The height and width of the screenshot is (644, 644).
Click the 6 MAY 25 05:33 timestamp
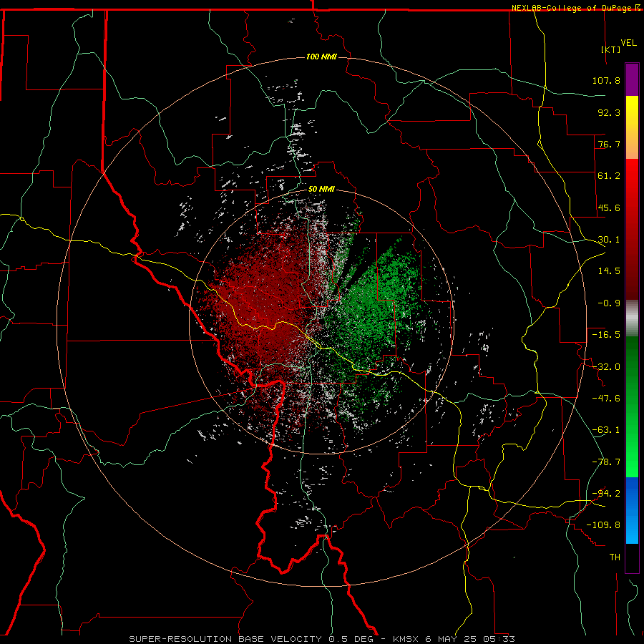[x=470, y=639]
